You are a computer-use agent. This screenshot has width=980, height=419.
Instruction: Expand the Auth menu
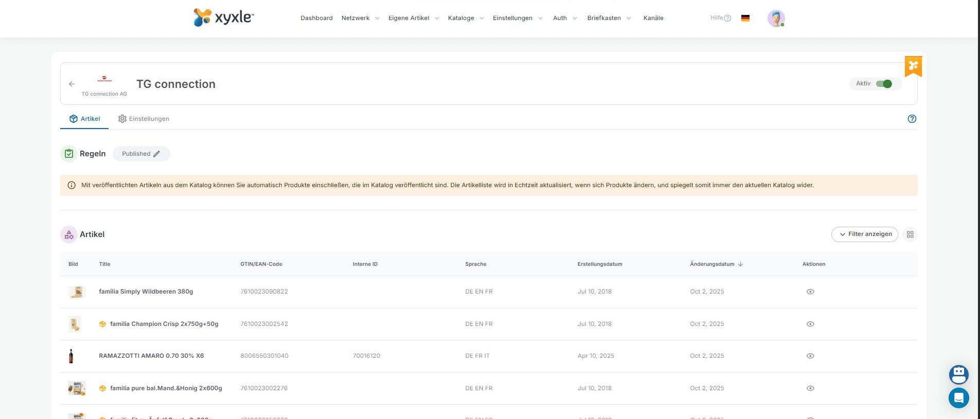(x=565, y=18)
